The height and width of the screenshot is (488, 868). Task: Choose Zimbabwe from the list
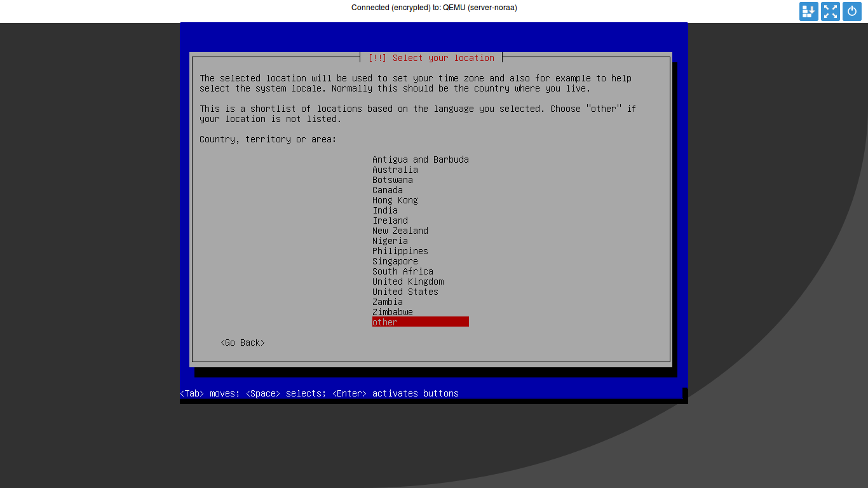coord(392,312)
